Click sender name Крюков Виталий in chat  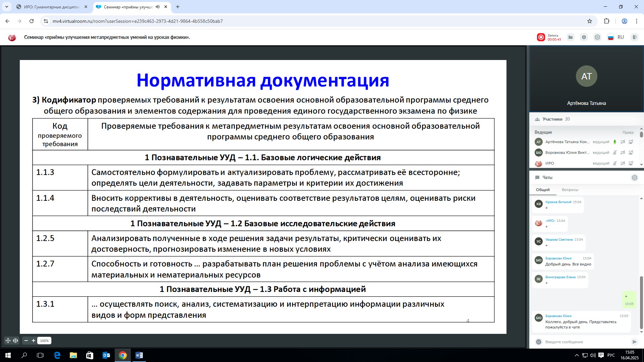[x=558, y=202]
